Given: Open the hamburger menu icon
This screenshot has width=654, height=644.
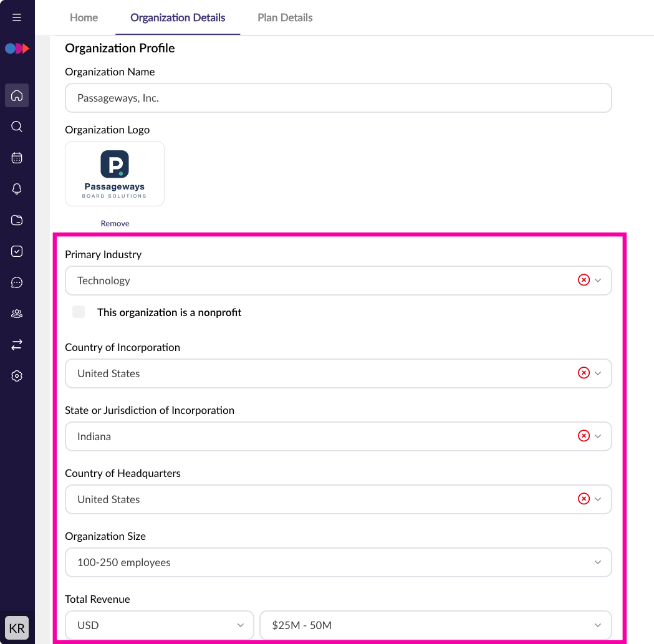Looking at the screenshot, I should [17, 17].
